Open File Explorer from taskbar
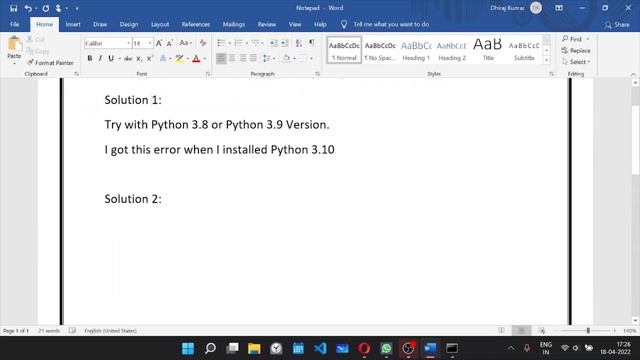The height and width of the screenshot is (360, 640). click(x=254, y=349)
